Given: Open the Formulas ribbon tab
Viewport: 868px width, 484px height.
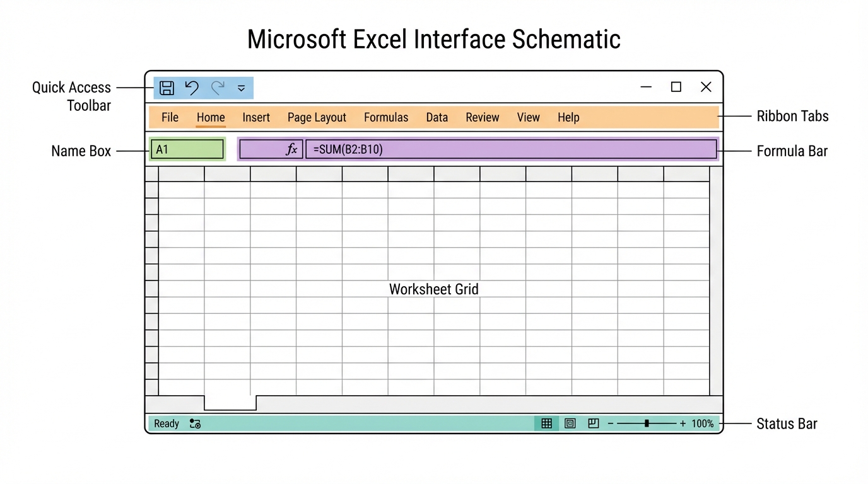Looking at the screenshot, I should pyautogui.click(x=386, y=117).
